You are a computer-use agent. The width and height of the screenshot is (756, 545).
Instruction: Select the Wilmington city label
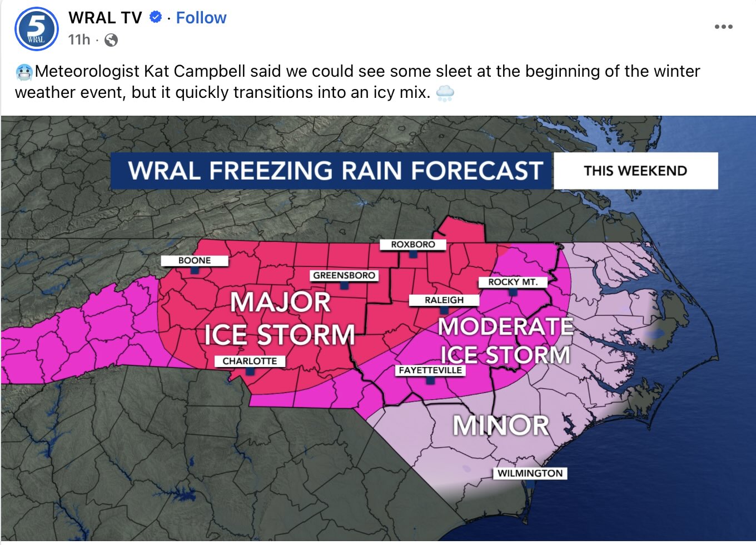point(529,473)
